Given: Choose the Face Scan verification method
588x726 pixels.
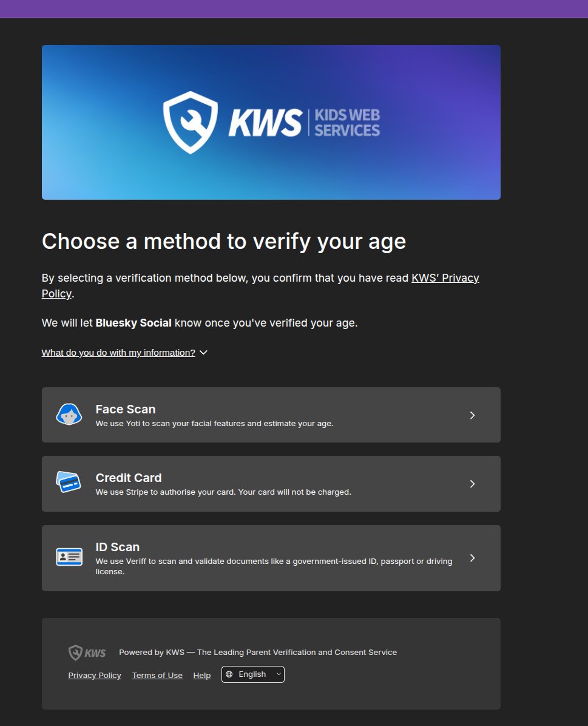Looking at the screenshot, I should [x=271, y=415].
